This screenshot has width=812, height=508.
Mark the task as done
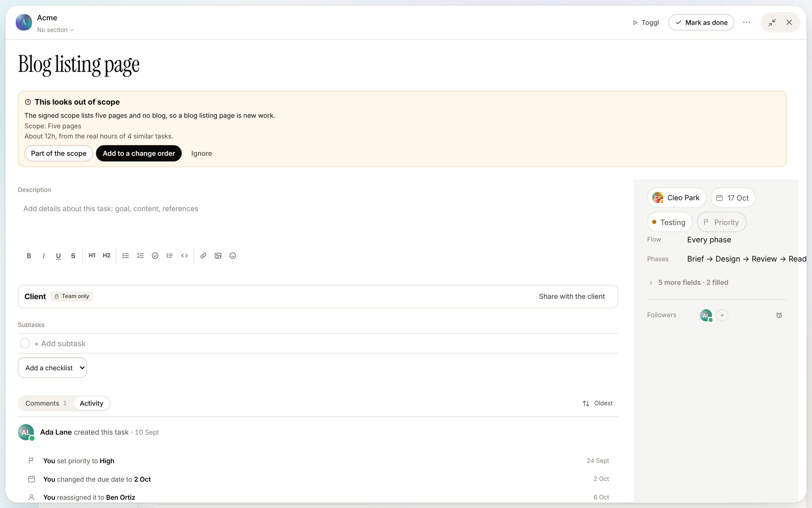tap(701, 23)
